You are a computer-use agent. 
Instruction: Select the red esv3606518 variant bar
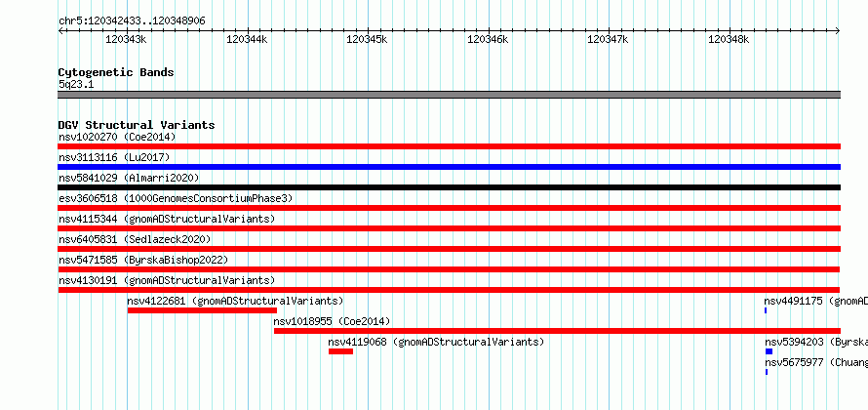click(449, 208)
